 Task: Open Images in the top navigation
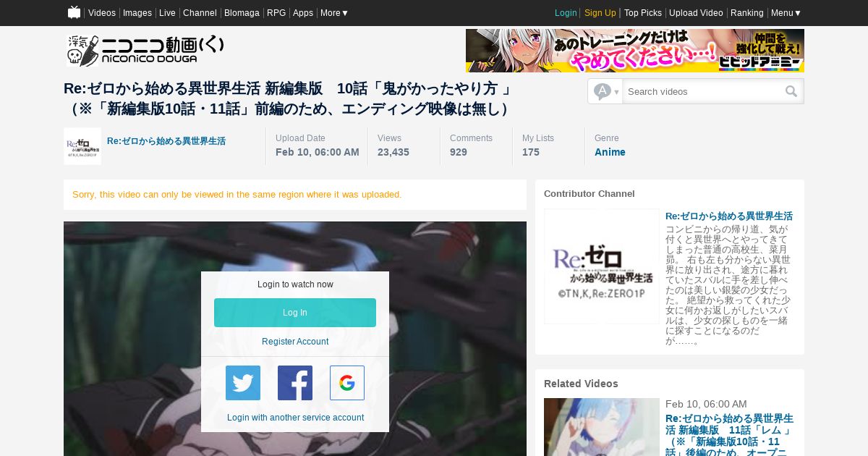pos(137,13)
